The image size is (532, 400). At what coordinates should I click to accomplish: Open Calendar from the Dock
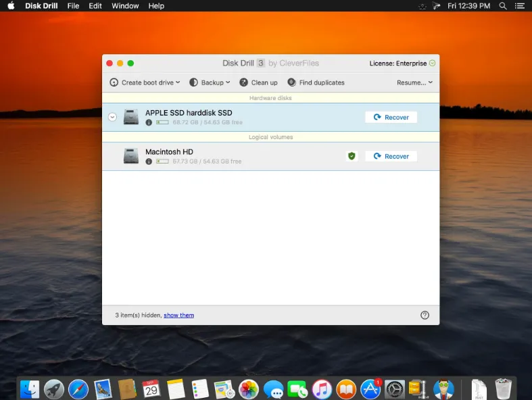click(x=151, y=389)
